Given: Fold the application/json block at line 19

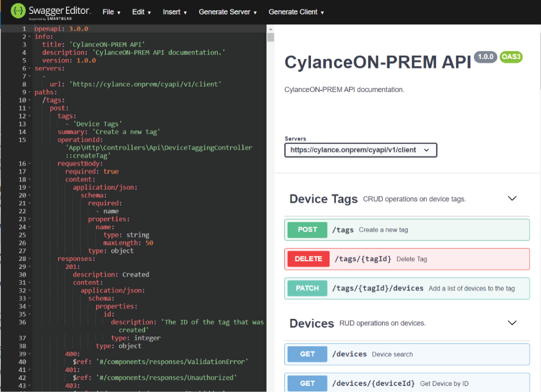Looking at the screenshot, I should 29,187.
